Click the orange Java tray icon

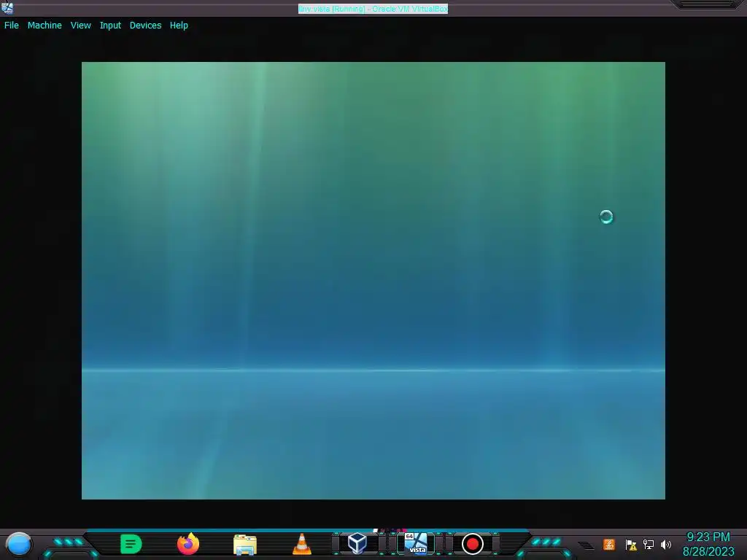point(609,544)
